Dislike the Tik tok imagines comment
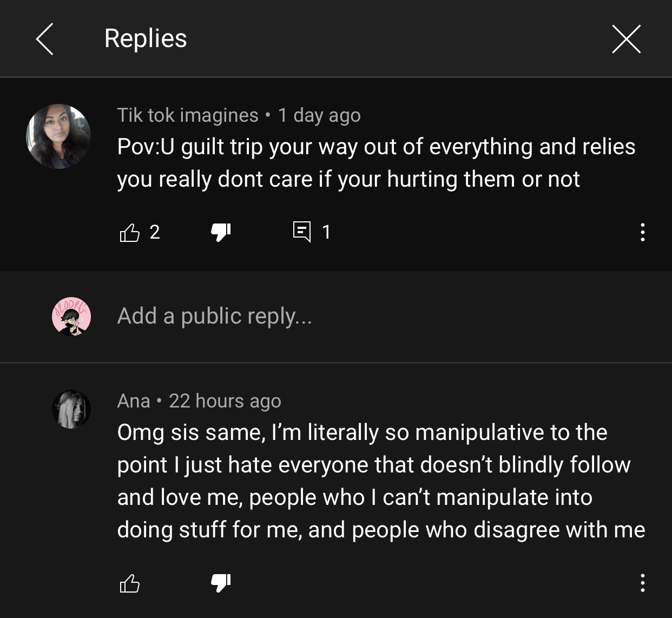This screenshot has height=618, width=672. 220,232
